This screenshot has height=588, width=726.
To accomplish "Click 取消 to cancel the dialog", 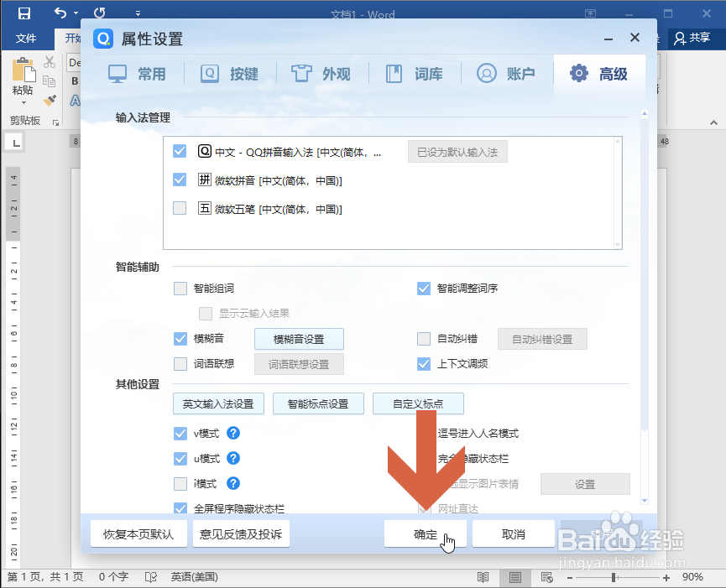I will click(514, 533).
